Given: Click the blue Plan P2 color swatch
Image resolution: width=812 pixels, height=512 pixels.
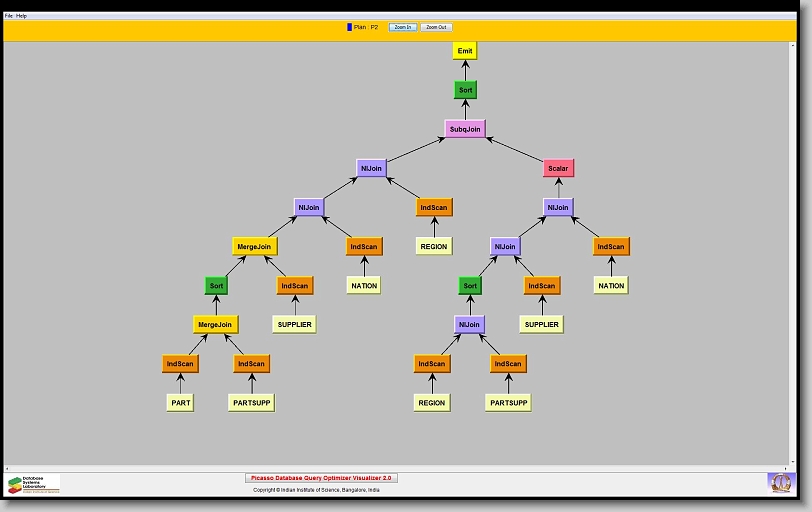Looking at the screenshot, I should coord(349,27).
